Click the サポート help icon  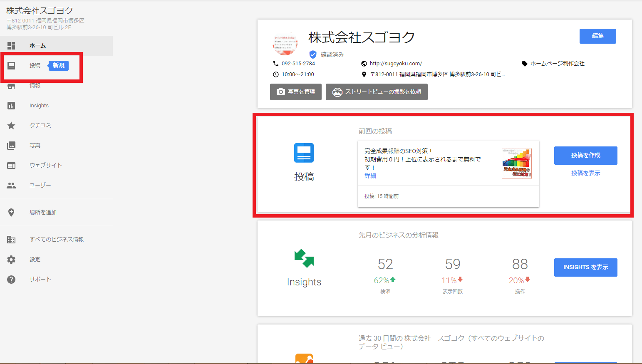point(11,279)
